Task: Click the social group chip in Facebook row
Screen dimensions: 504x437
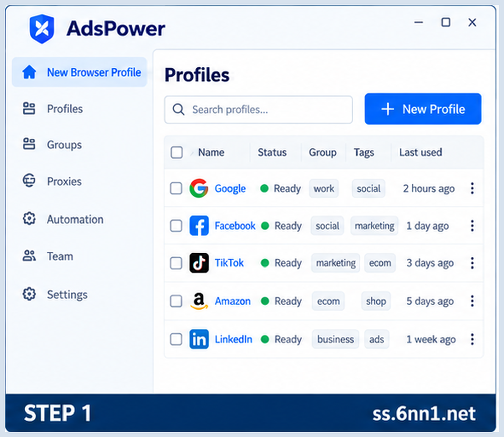Action: pos(327,226)
